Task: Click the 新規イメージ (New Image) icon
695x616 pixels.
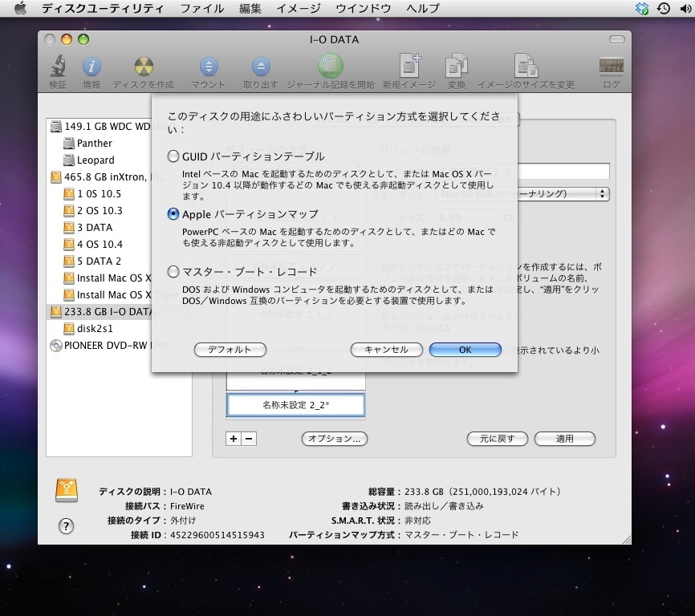Action: pos(409,67)
